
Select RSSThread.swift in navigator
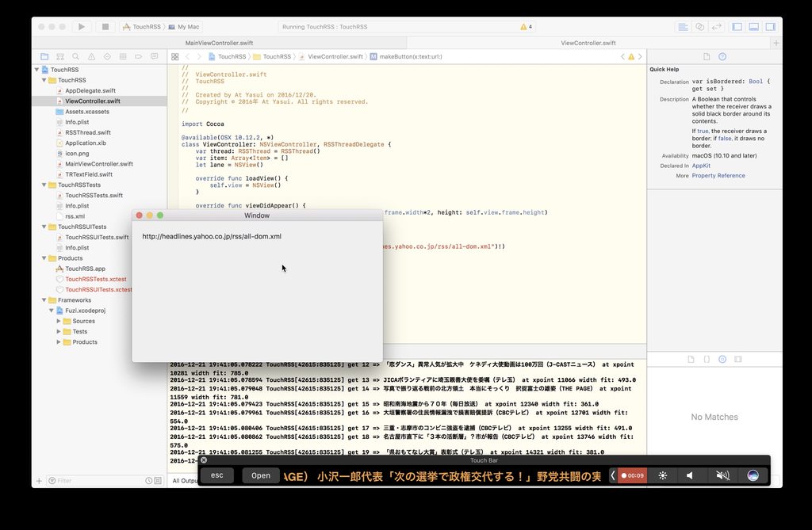click(87, 132)
